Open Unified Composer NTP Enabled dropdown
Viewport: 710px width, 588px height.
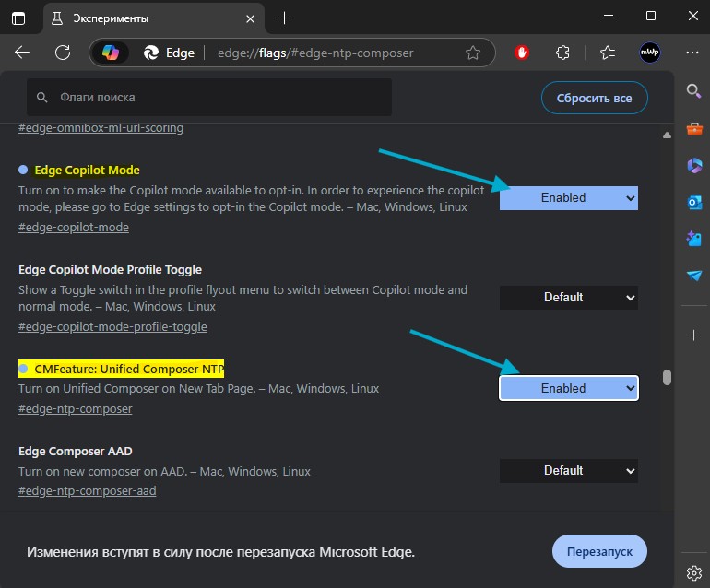coord(569,388)
